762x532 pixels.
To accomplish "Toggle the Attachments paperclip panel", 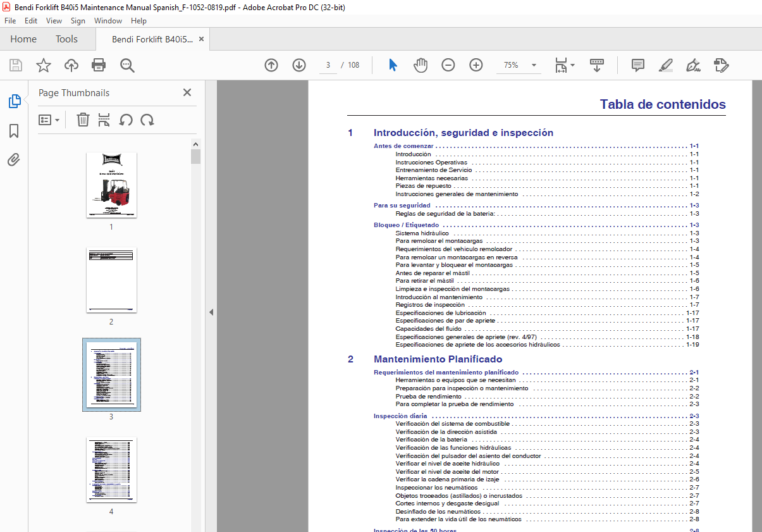I will pos(14,159).
